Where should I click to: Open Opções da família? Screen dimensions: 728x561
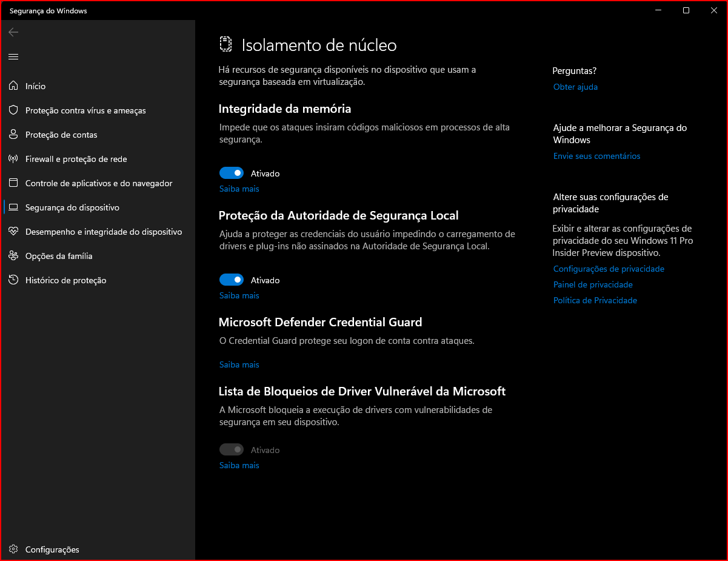(98, 256)
